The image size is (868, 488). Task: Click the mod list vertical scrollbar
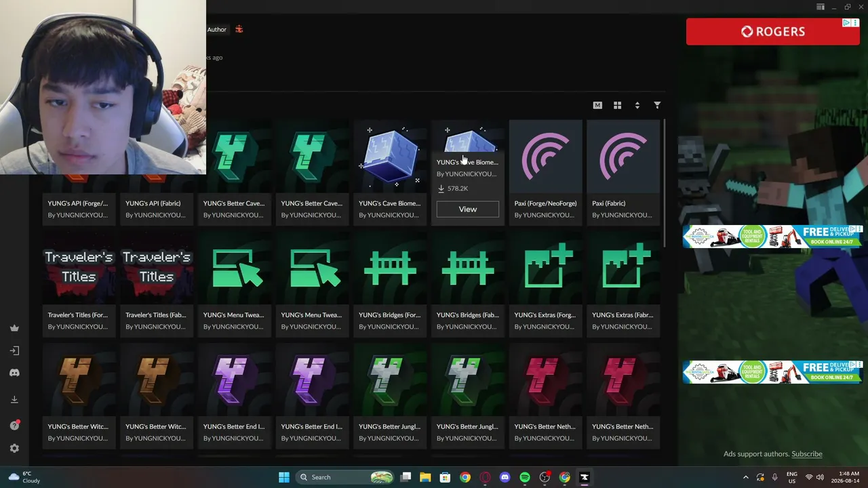tap(665, 183)
